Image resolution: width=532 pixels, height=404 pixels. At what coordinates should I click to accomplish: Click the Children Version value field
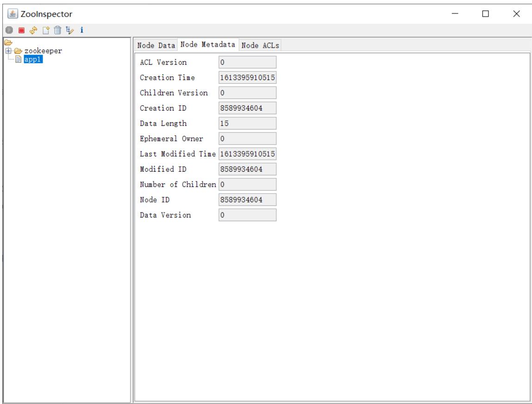coord(247,93)
